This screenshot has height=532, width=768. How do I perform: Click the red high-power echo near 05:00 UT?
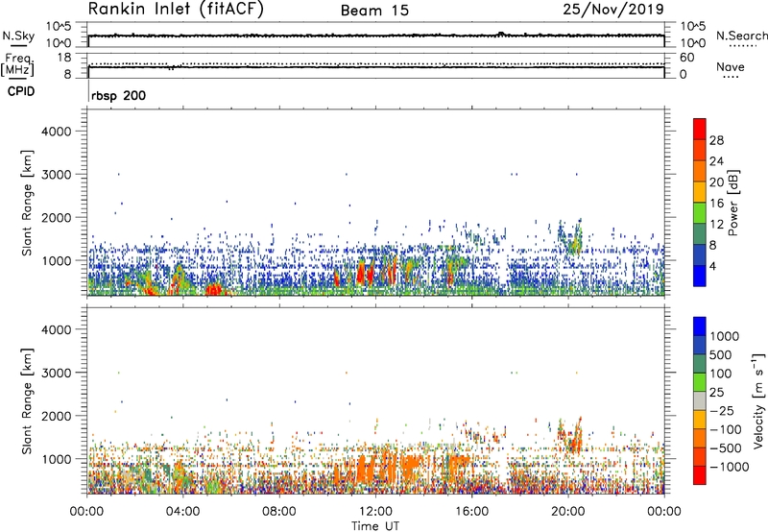click(x=214, y=289)
